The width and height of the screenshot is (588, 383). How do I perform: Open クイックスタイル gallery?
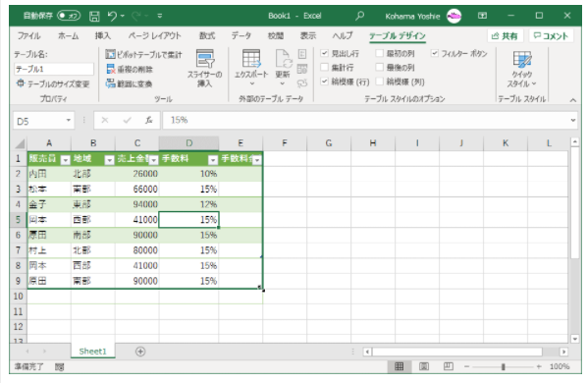(521, 69)
